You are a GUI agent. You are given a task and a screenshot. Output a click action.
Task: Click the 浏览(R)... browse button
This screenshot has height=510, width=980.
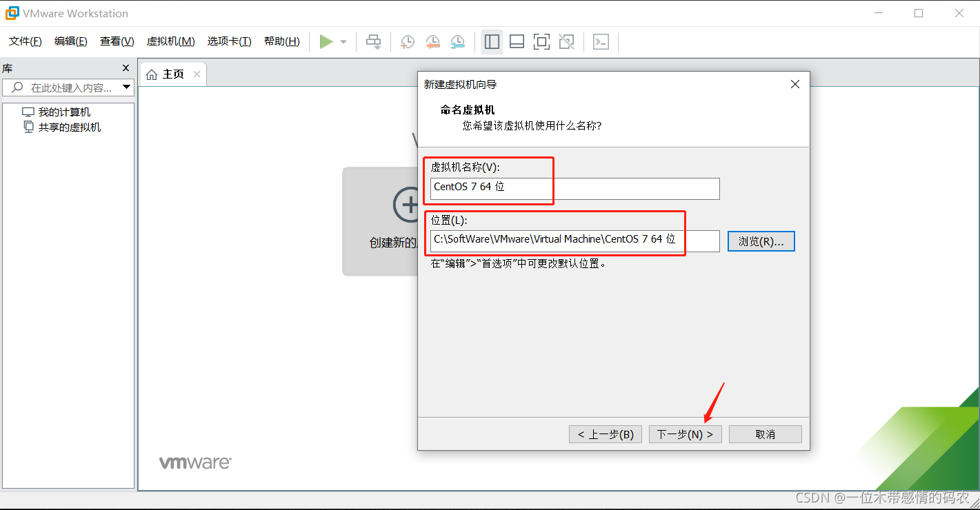pos(761,241)
